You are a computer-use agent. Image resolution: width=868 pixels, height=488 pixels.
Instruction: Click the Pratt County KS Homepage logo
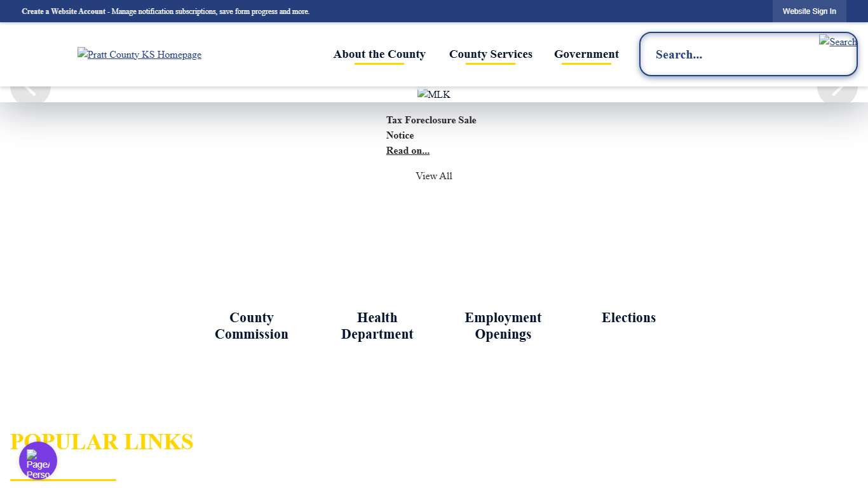[139, 55]
